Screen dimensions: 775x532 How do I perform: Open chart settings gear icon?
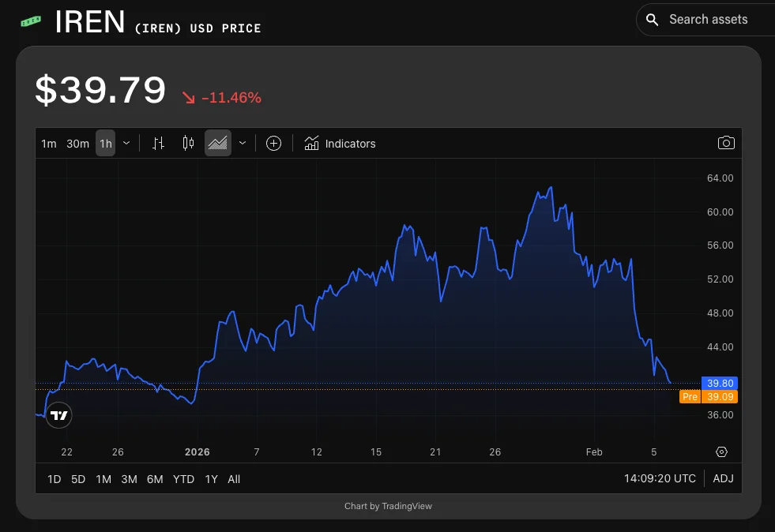pos(721,452)
